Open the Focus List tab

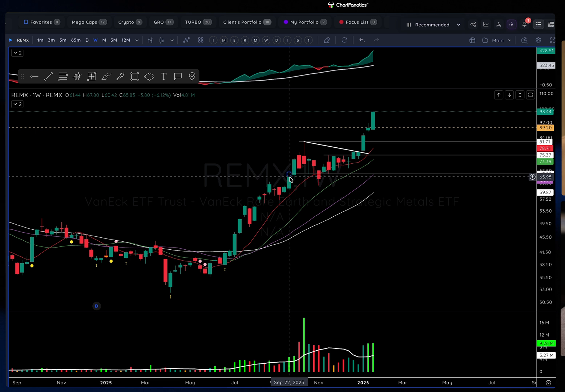pos(358,22)
